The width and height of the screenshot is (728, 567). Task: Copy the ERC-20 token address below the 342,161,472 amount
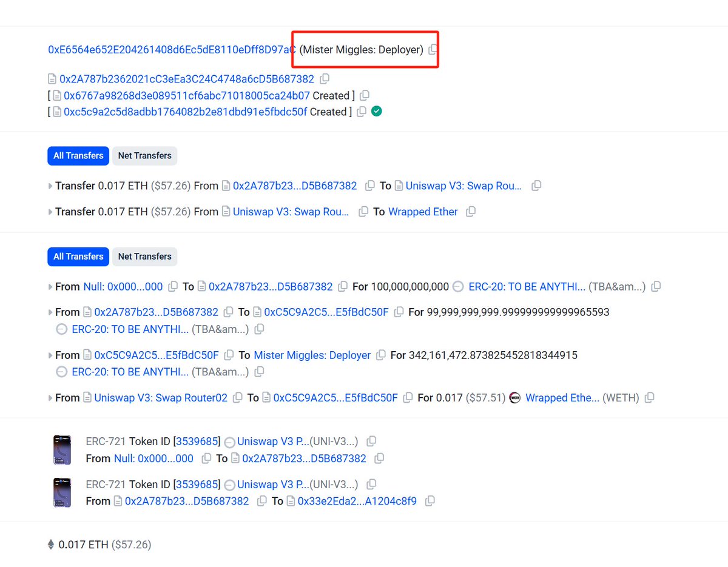[x=259, y=372]
